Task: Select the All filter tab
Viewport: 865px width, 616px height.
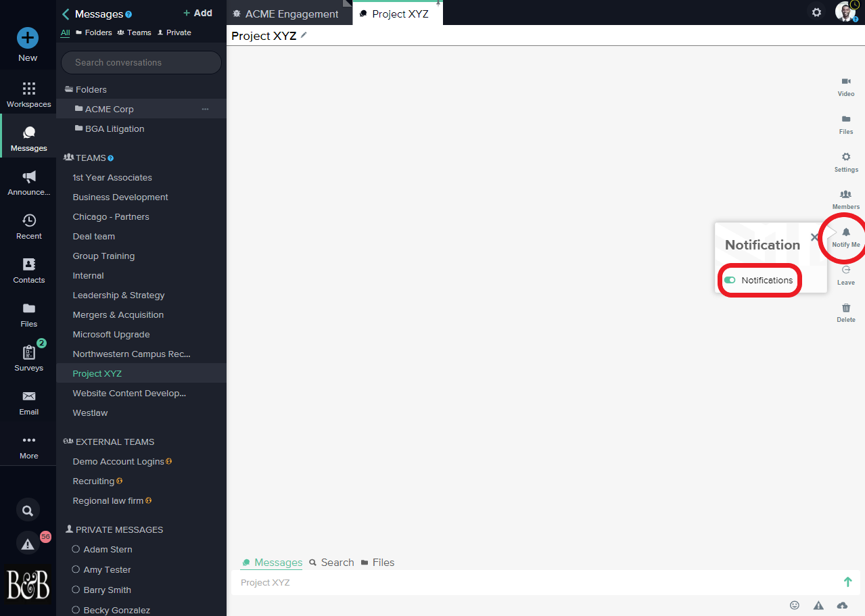Action: click(x=65, y=32)
